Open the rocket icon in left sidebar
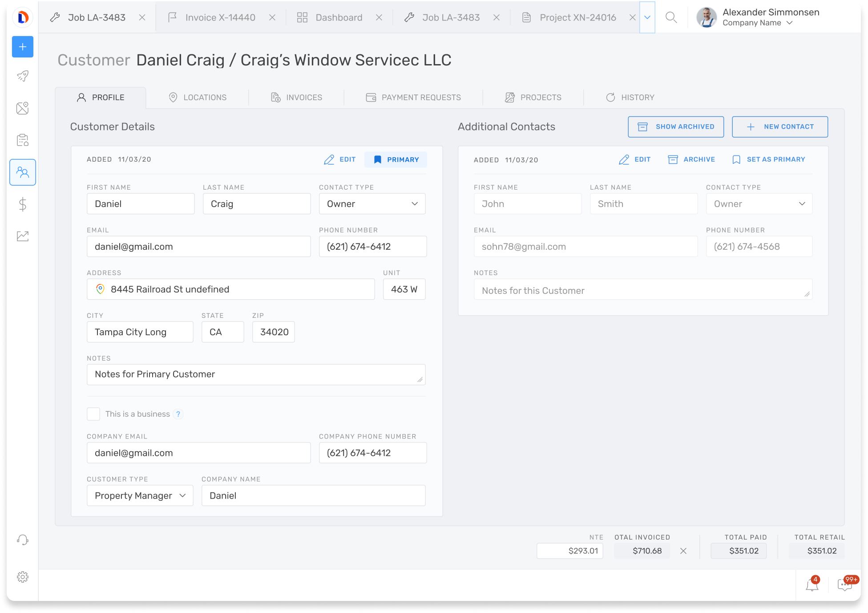The height and width of the screenshot is (613, 868). [23, 76]
